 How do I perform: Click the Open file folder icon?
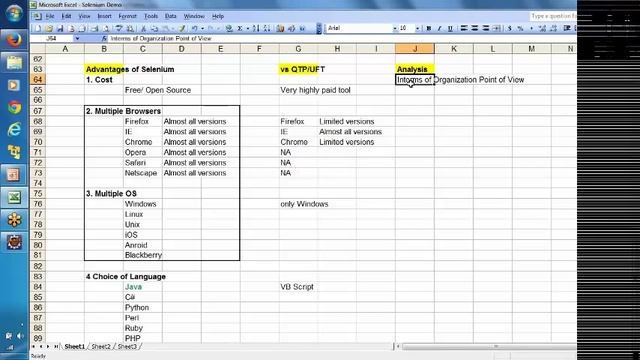tap(49, 28)
